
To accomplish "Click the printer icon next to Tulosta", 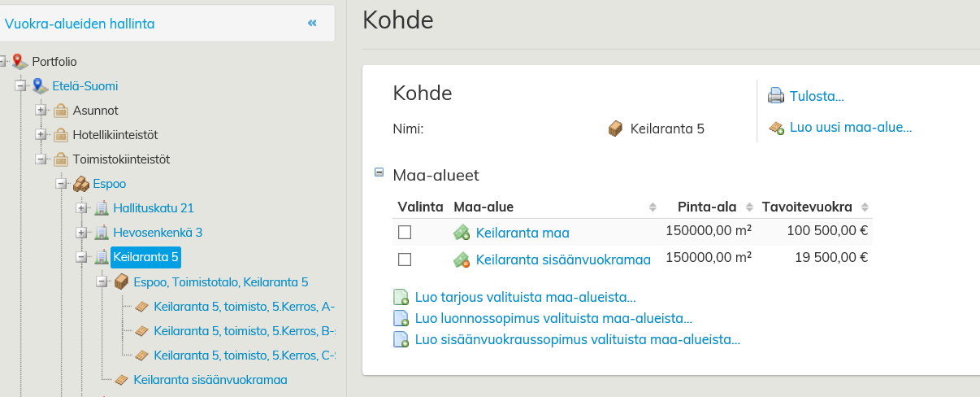I will [776, 96].
